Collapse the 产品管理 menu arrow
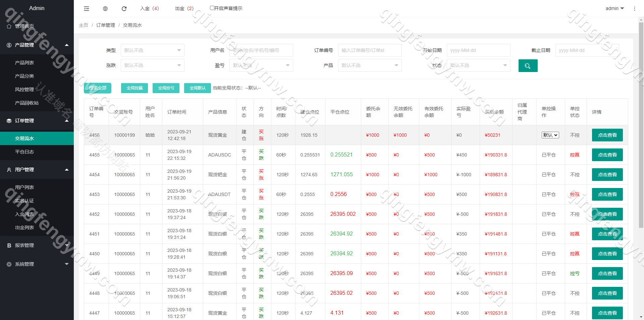 67,45
